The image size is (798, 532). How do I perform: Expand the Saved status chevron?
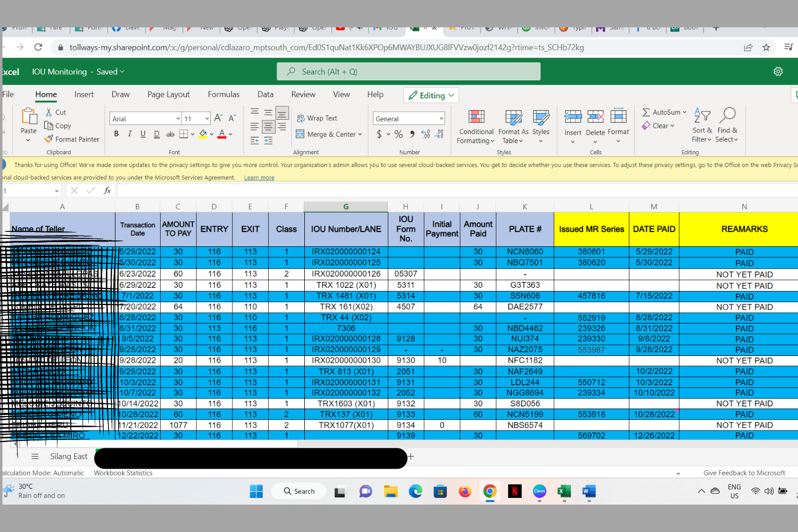click(122, 71)
